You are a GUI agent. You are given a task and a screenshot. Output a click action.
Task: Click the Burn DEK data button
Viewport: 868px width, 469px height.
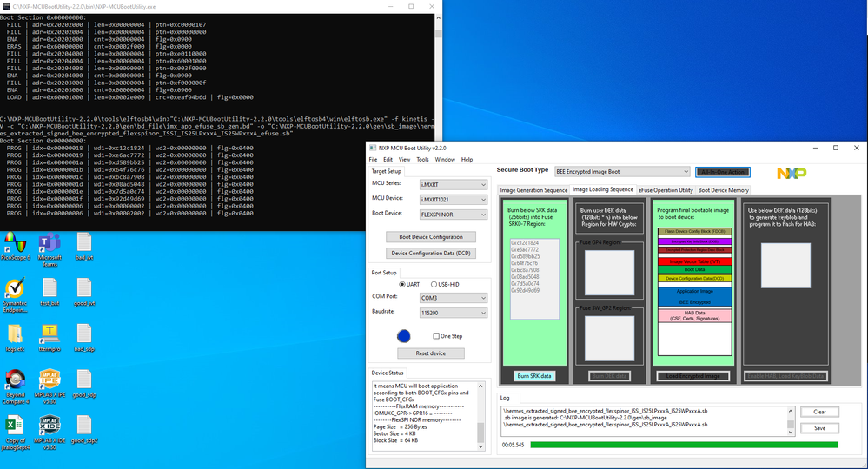(609, 376)
